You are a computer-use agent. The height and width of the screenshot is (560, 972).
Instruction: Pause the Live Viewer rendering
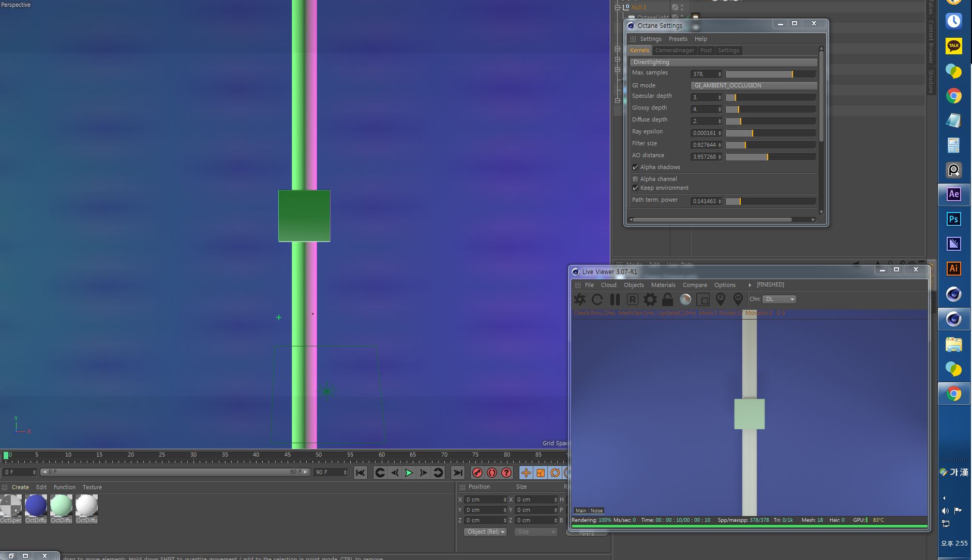[615, 299]
